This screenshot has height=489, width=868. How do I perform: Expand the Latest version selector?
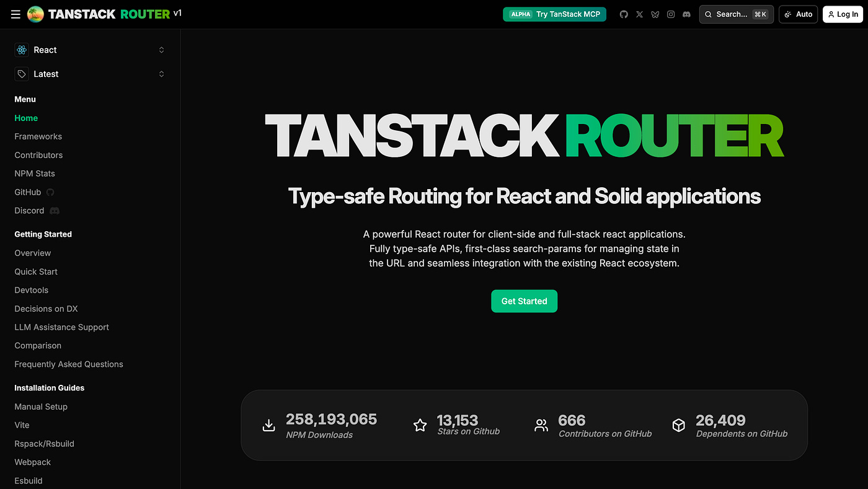[x=91, y=74]
